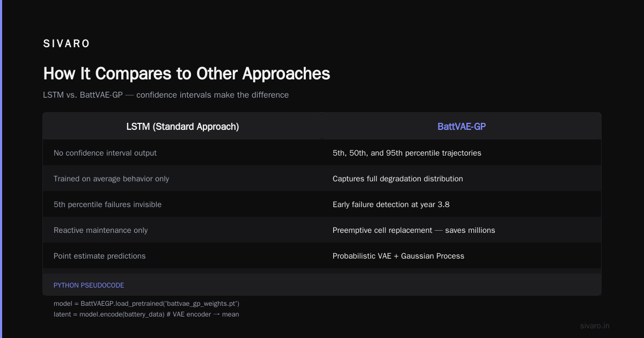
Task: Click the PYTHON PSEUDOCODE label
Action: point(89,285)
